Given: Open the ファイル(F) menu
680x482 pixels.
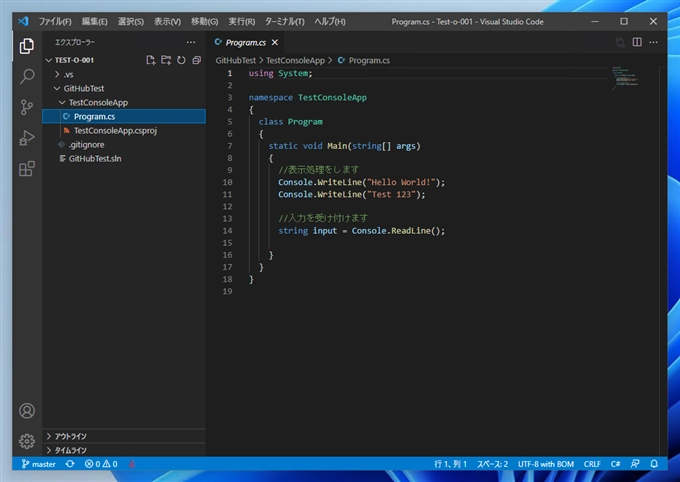Looking at the screenshot, I should pos(55,21).
